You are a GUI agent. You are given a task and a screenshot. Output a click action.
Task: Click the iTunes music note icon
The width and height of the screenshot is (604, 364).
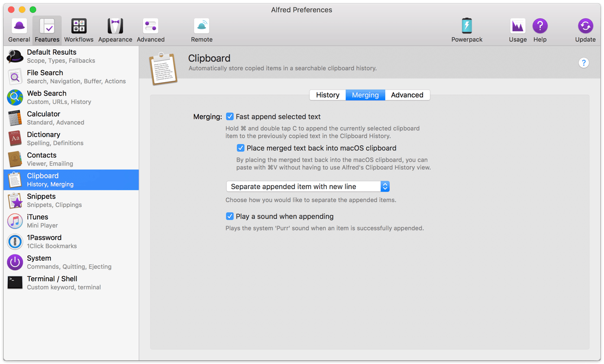[15, 221]
